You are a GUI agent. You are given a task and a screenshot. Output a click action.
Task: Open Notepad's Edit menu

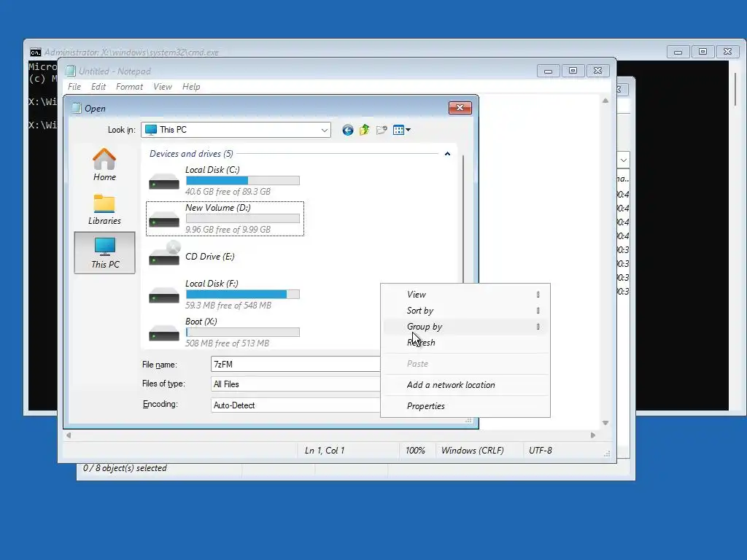point(98,87)
